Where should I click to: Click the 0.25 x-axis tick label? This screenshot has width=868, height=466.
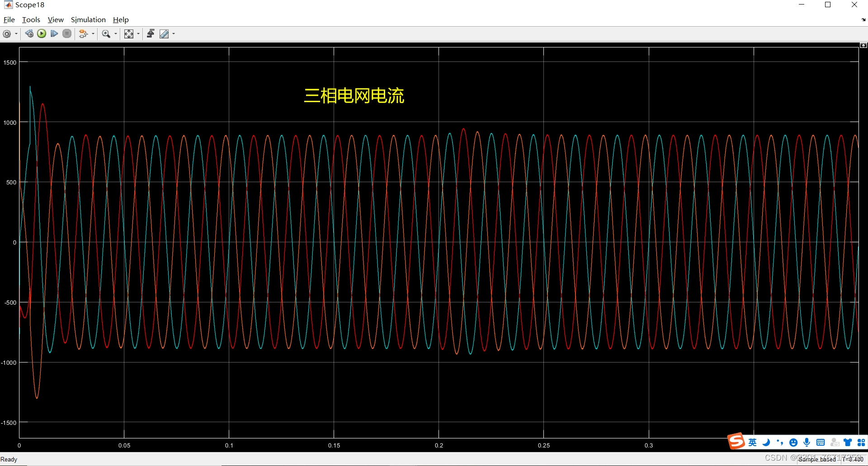tap(544, 445)
